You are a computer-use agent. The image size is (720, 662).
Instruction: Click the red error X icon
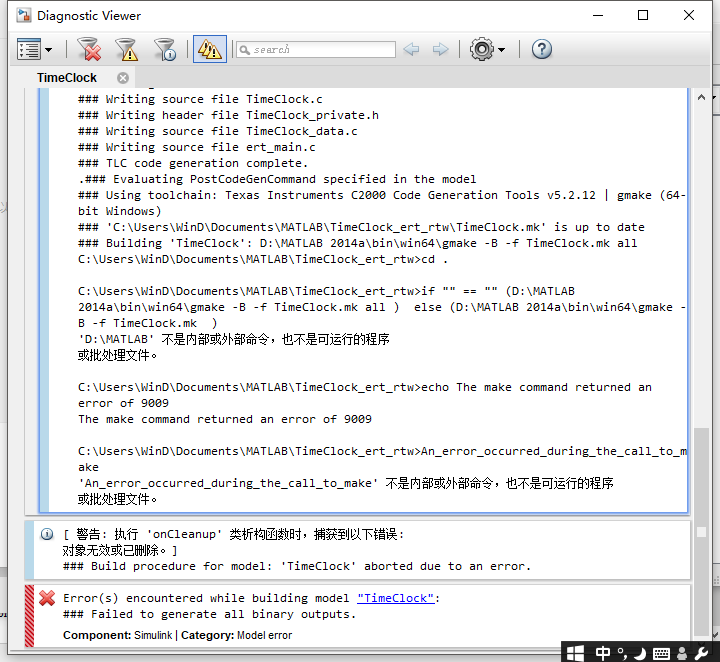point(47,598)
